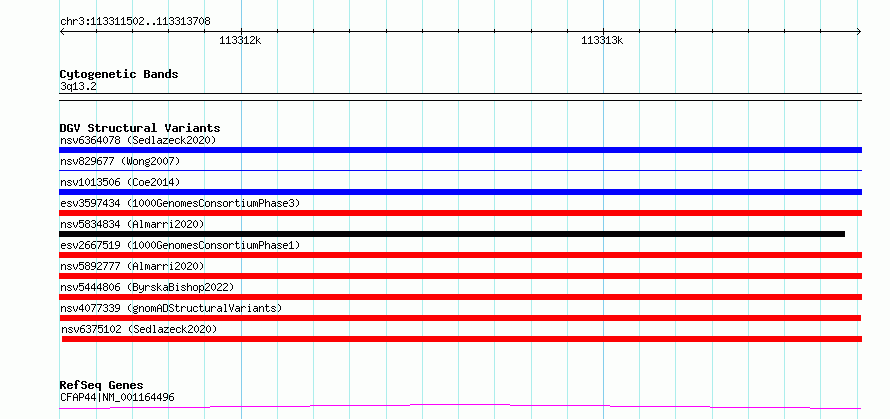Select the blue bar under nsv6364078

tap(460, 150)
